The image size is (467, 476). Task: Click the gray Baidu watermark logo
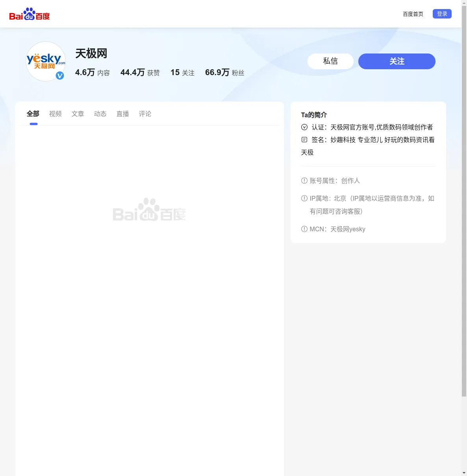tap(149, 210)
